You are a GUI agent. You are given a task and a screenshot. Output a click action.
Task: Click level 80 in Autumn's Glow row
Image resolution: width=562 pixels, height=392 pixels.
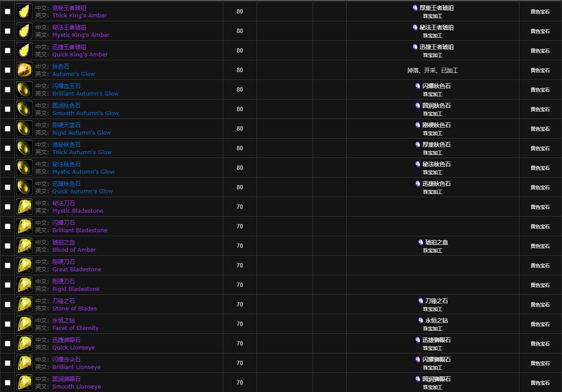240,70
